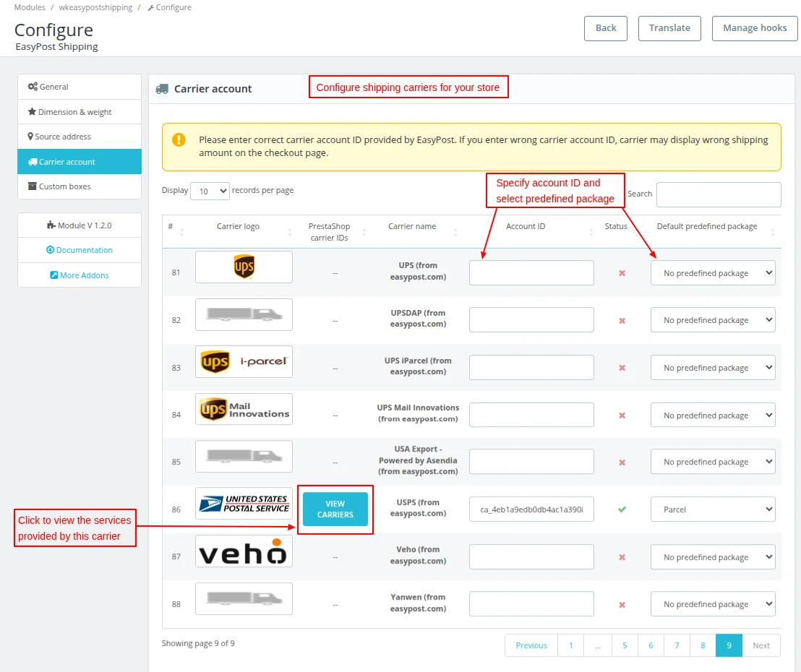Toggle Veho carrier status off
Image resolution: width=801 pixels, height=672 pixels.
pos(621,556)
